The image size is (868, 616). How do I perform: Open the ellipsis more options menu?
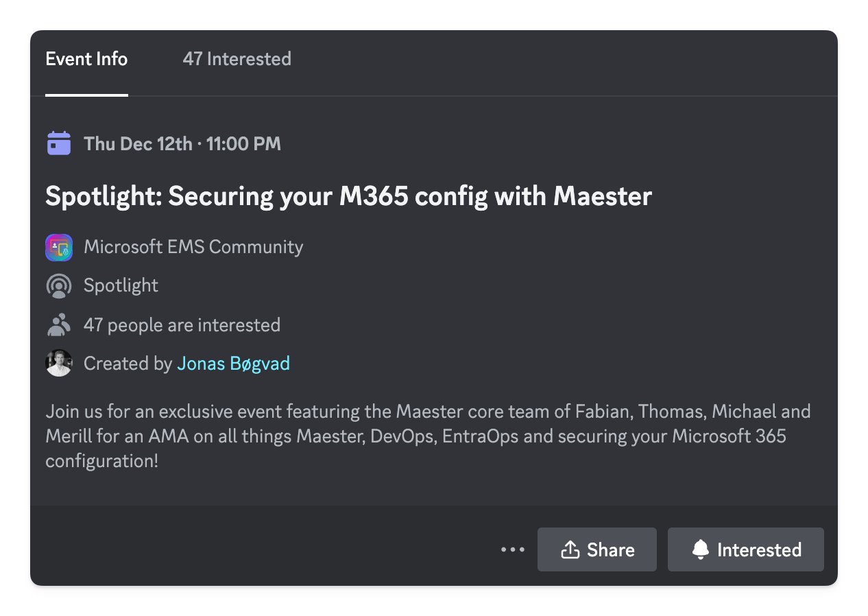point(512,549)
